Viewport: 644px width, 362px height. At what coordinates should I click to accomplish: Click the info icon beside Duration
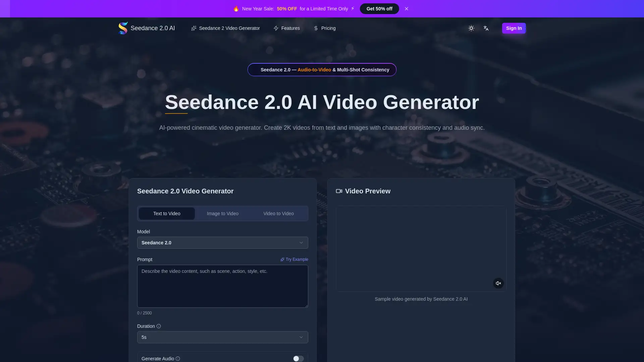[159, 326]
